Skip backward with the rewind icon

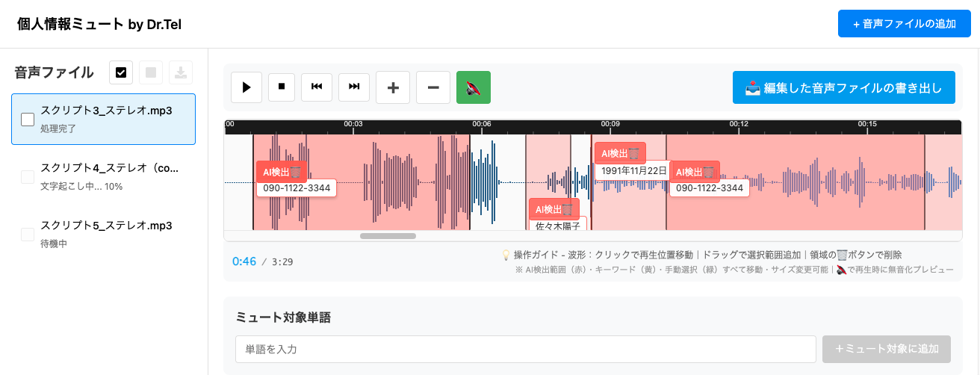(317, 87)
